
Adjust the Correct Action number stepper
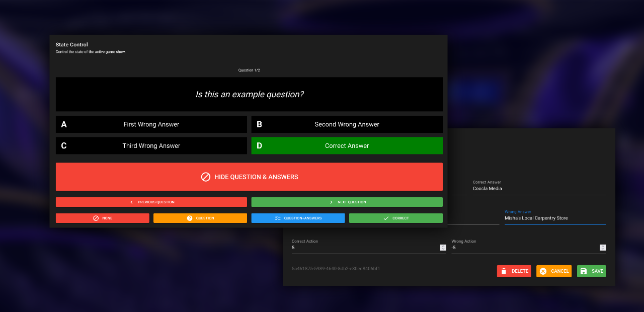[443, 248]
